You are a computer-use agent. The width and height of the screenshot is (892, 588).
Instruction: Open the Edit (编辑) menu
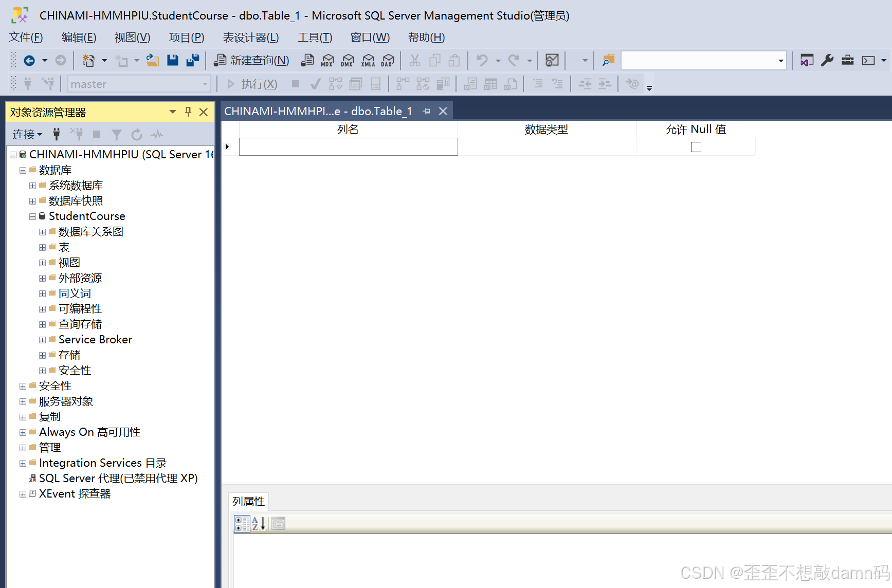point(79,38)
